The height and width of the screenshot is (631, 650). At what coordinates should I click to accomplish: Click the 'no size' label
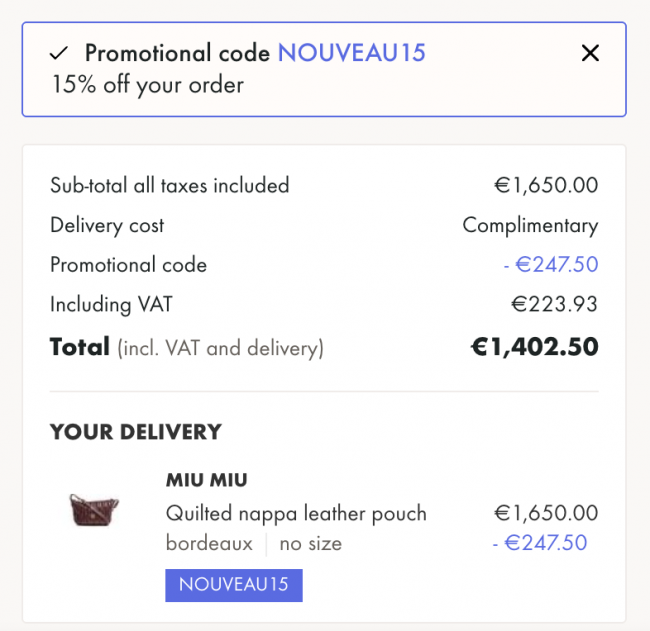[x=310, y=544]
